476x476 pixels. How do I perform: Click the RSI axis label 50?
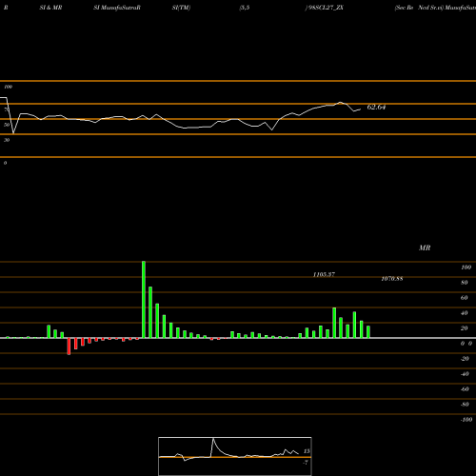(7, 125)
